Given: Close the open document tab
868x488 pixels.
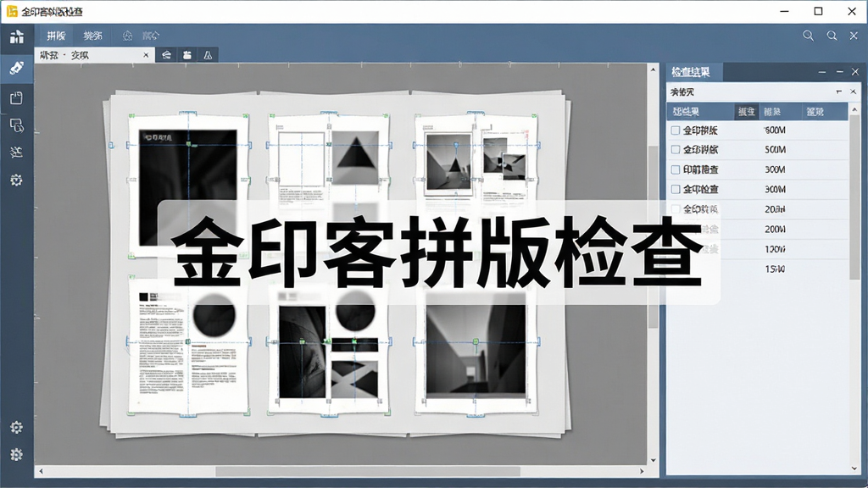Looking at the screenshot, I should point(146,55).
